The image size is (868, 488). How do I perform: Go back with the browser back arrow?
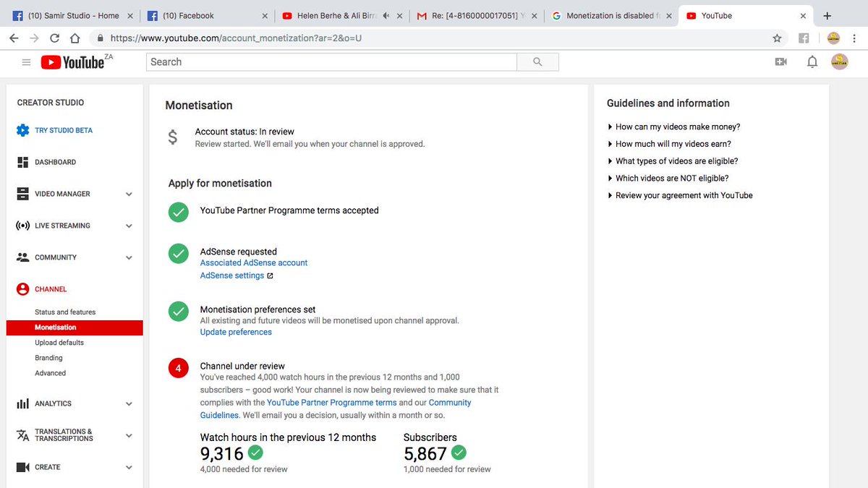tap(14, 38)
